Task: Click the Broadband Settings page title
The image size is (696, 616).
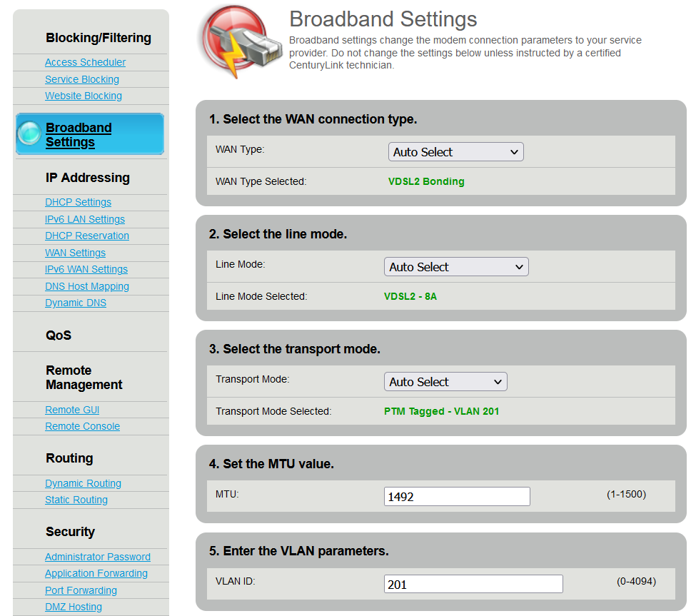Action: click(383, 19)
